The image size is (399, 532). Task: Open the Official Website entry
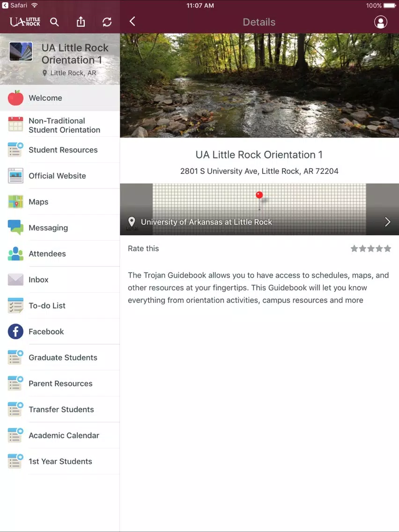click(x=60, y=176)
